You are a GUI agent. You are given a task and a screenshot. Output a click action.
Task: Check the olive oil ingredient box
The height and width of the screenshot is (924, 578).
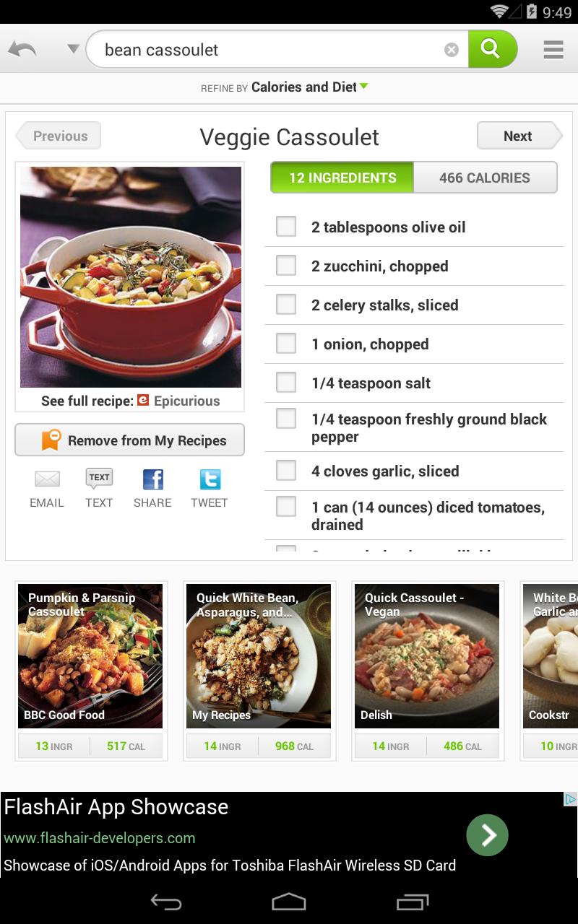click(x=286, y=227)
